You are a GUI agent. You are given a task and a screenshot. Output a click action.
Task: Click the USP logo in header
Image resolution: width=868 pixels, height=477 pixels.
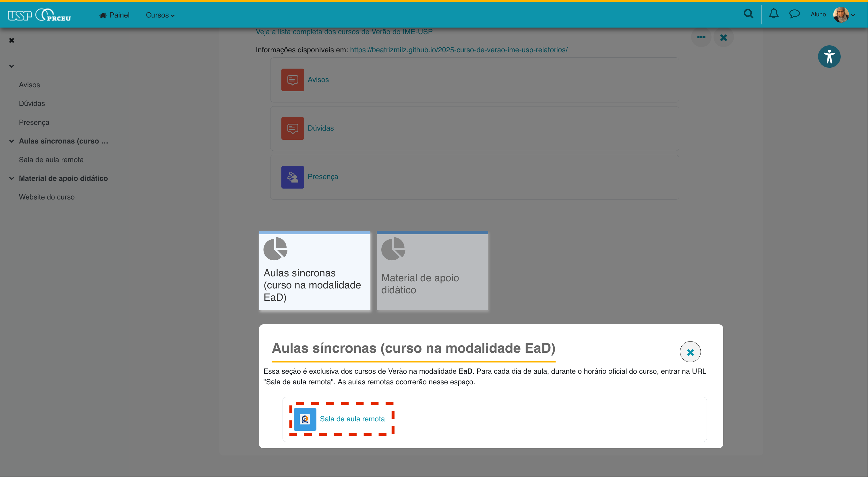tap(20, 15)
